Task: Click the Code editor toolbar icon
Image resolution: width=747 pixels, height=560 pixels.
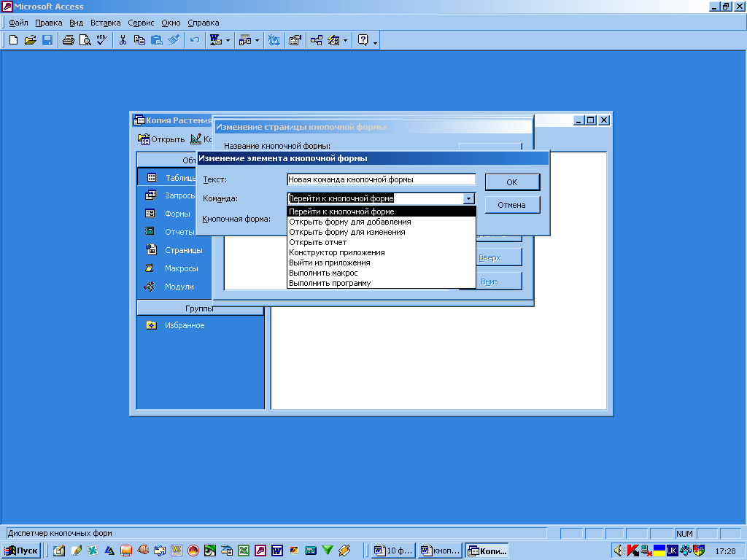Action: 274,41
